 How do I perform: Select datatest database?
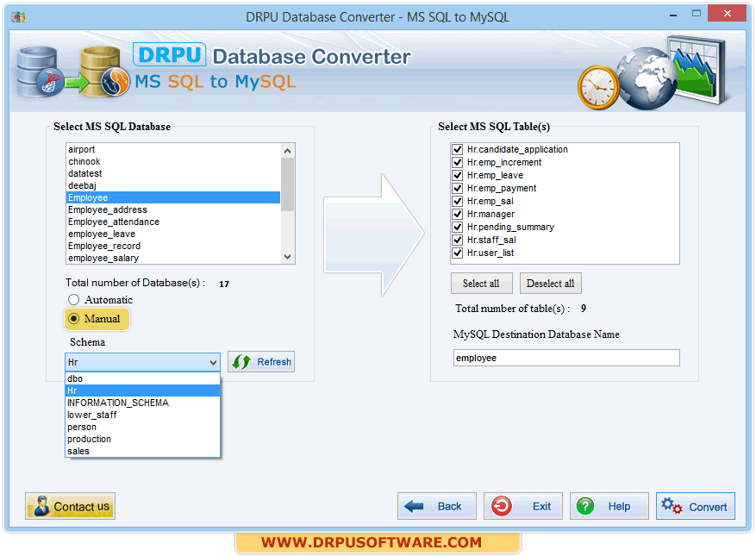point(173,173)
